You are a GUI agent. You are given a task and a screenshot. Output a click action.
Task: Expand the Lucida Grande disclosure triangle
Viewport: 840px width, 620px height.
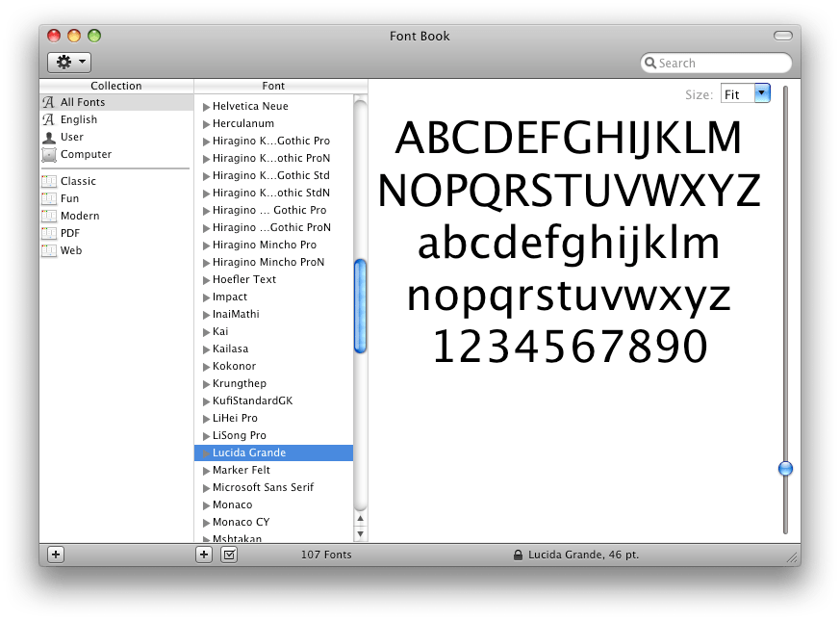(x=206, y=452)
